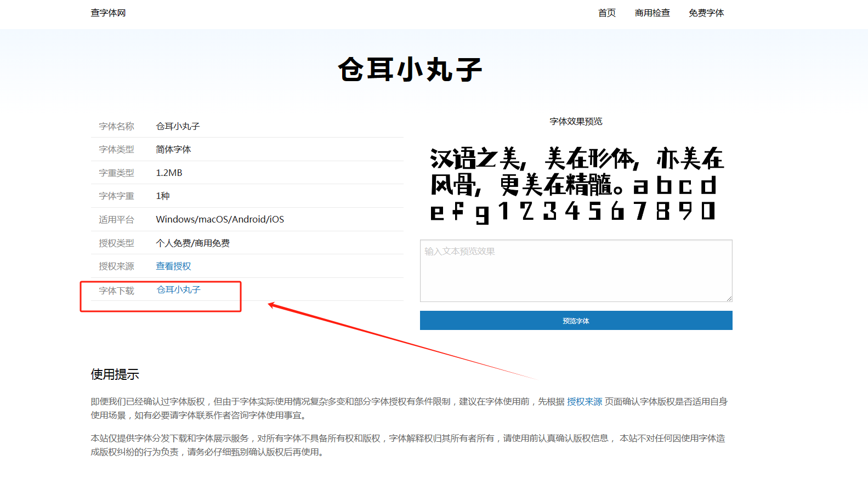Screen dimensions: 868x484
Task: Click the 适用平台 label
Action: point(116,220)
